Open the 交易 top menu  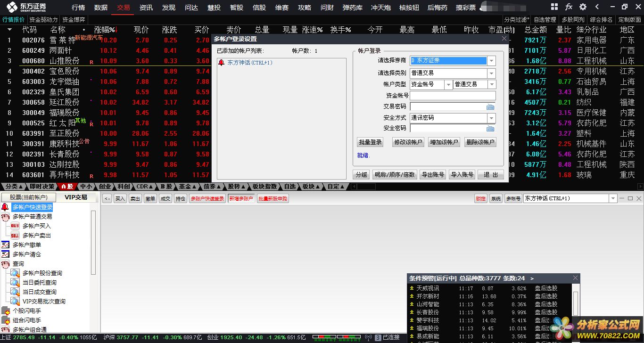click(x=124, y=8)
